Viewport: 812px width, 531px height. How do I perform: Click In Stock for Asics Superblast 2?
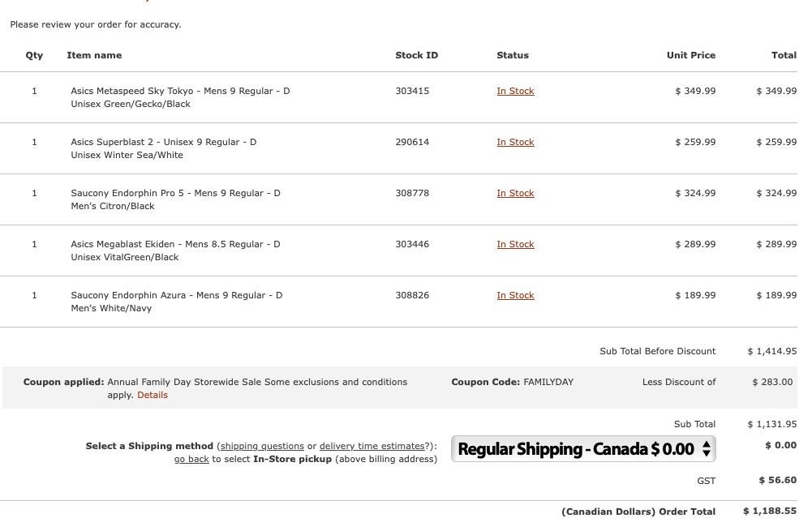click(x=515, y=143)
